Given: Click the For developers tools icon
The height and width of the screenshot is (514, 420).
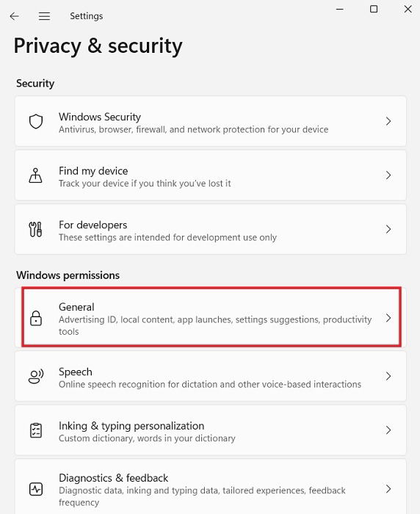Looking at the screenshot, I should pos(35,229).
